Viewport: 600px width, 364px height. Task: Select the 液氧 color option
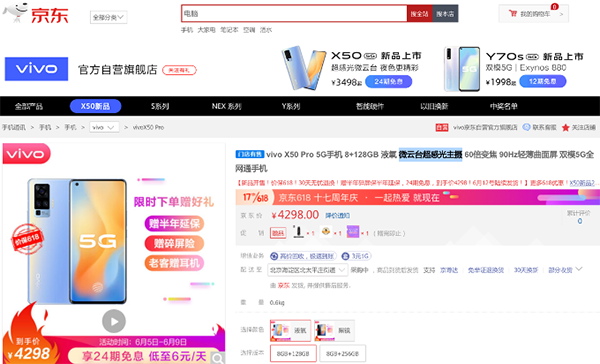pyautogui.click(x=290, y=330)
